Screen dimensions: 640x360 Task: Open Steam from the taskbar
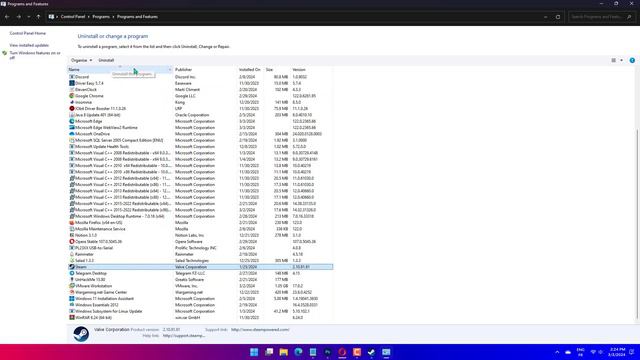371,352
